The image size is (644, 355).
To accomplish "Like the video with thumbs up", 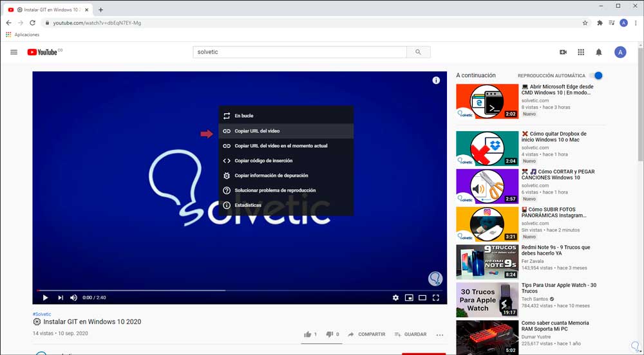I will pos(308,334).
